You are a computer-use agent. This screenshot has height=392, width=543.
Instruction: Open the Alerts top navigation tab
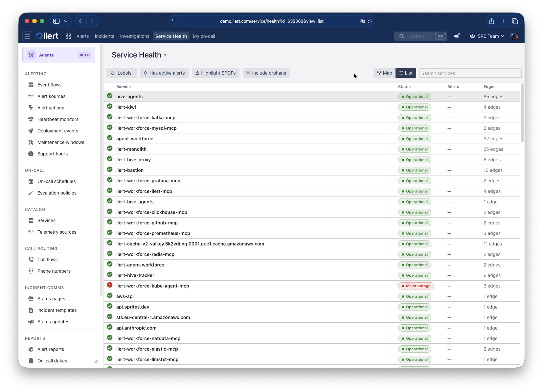click(x=83, y=36)
